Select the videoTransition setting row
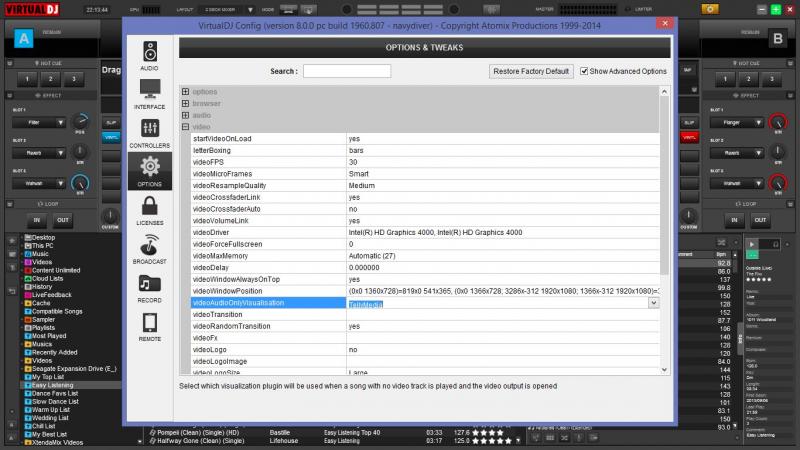This screenshot has height=450, width=800. pos(425,315)
